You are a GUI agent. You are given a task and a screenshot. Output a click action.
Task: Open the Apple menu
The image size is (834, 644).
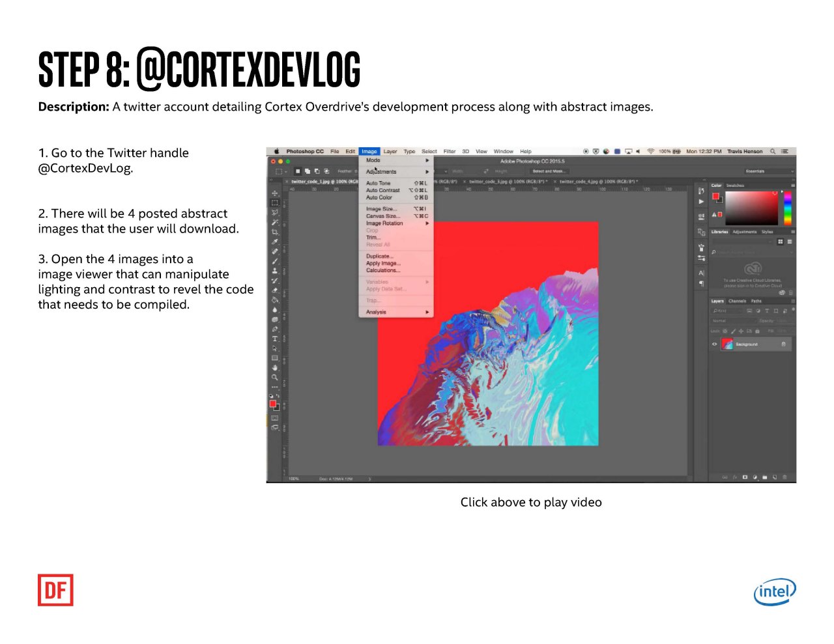coord(276,151)
